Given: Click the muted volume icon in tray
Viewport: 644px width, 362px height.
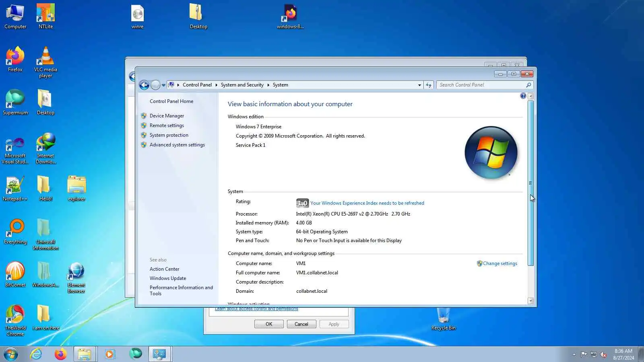Looking at the screenshot, I should 603,354.
